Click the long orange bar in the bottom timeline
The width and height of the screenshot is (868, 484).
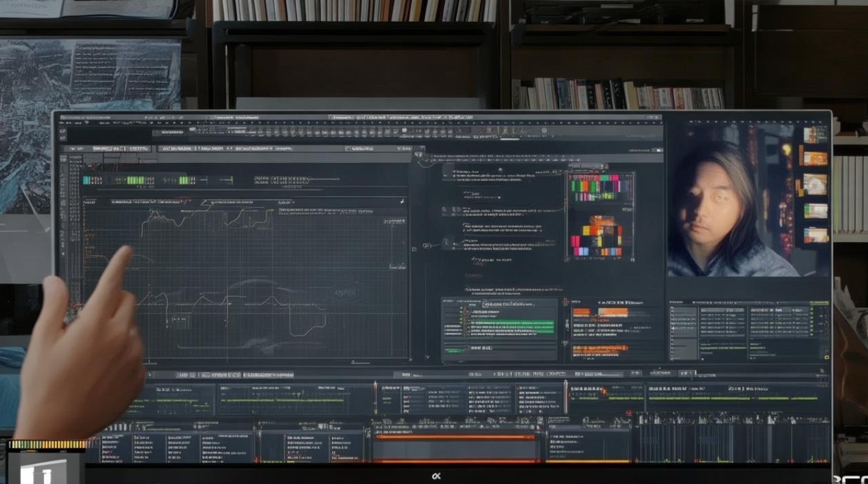tap(455, 437)
